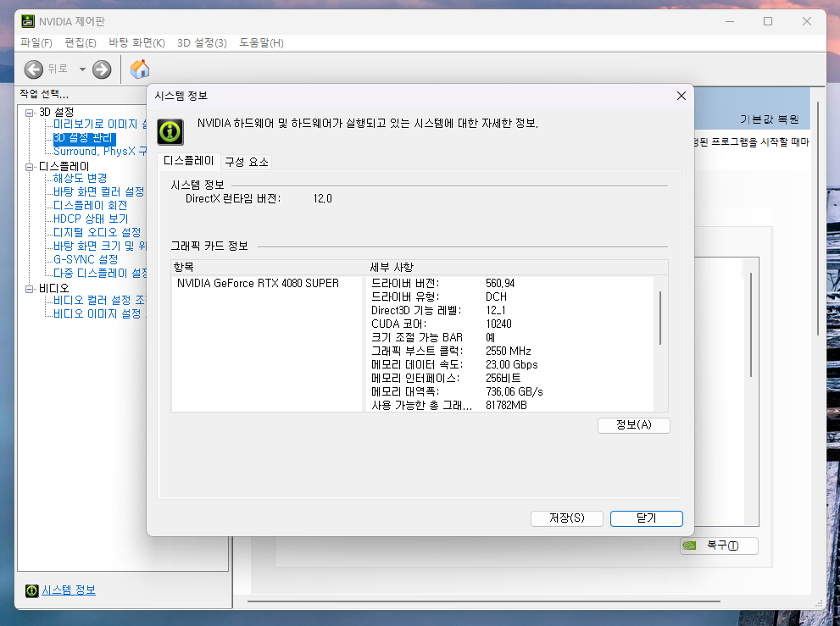Click the forward arrow toolbar icon
The image size is (840, 626).
102,69
